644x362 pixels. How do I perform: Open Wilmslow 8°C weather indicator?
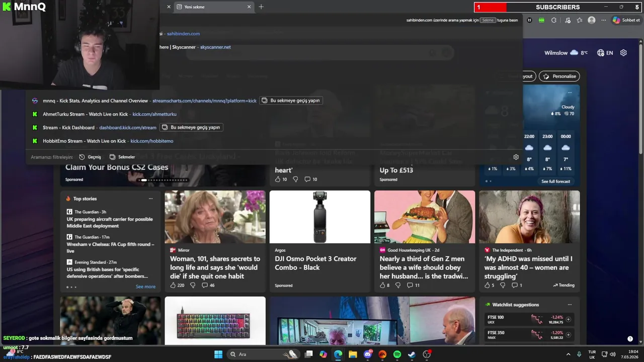[x=566, y=53]
